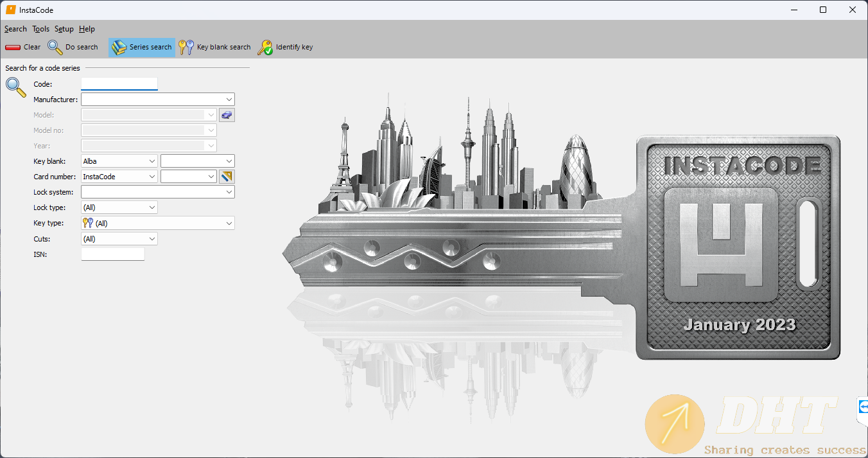Screen dimensions: 868x458
Task: Open the Help menu
Action: click(x=87, y=29)
